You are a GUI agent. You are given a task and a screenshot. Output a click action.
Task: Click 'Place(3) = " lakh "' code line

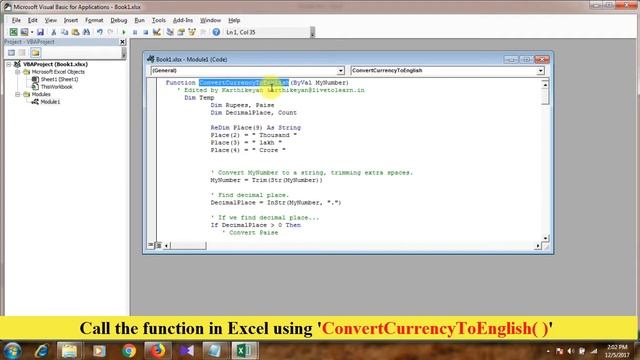pyautogui.click(x=246, y=142)
